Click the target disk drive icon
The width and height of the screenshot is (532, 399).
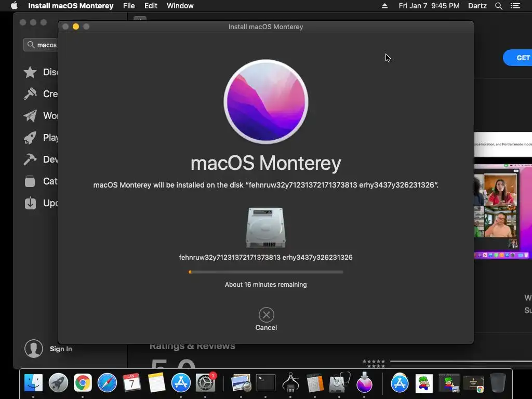coord(265,228)
